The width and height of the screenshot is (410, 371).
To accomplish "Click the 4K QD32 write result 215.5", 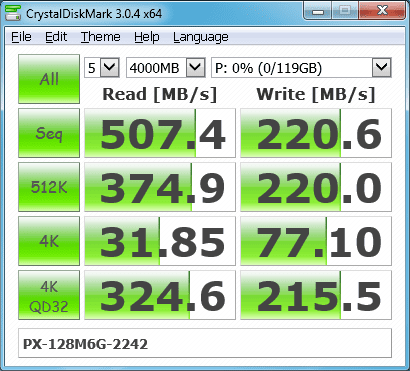I will pos(316,295).
